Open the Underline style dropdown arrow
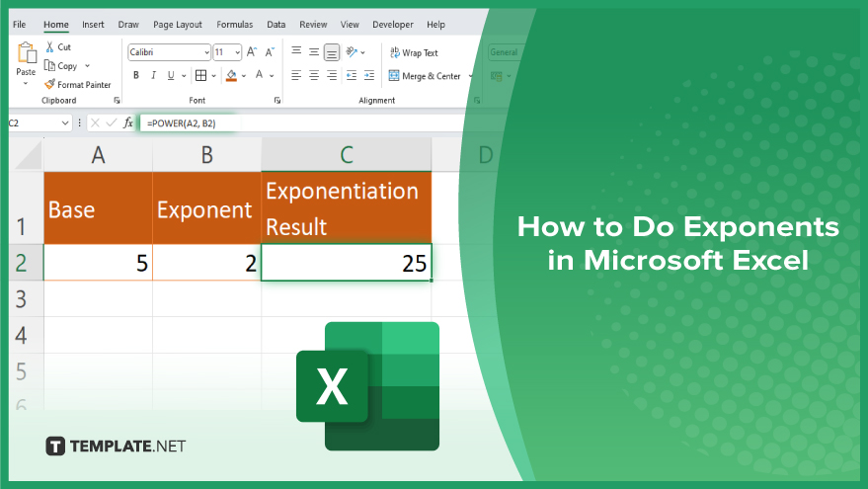Viewport: 868px width, 489px height. point(184,76)
